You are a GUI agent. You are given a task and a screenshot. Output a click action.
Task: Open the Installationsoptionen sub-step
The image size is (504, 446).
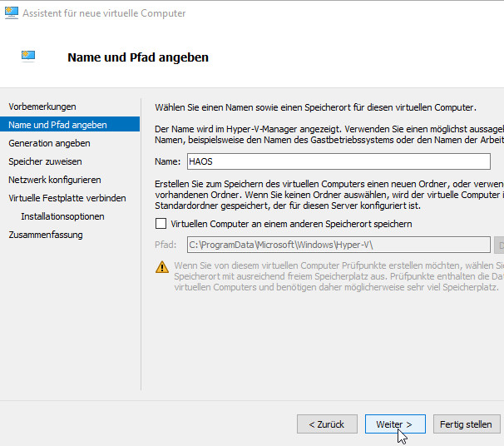pos(62,216)
